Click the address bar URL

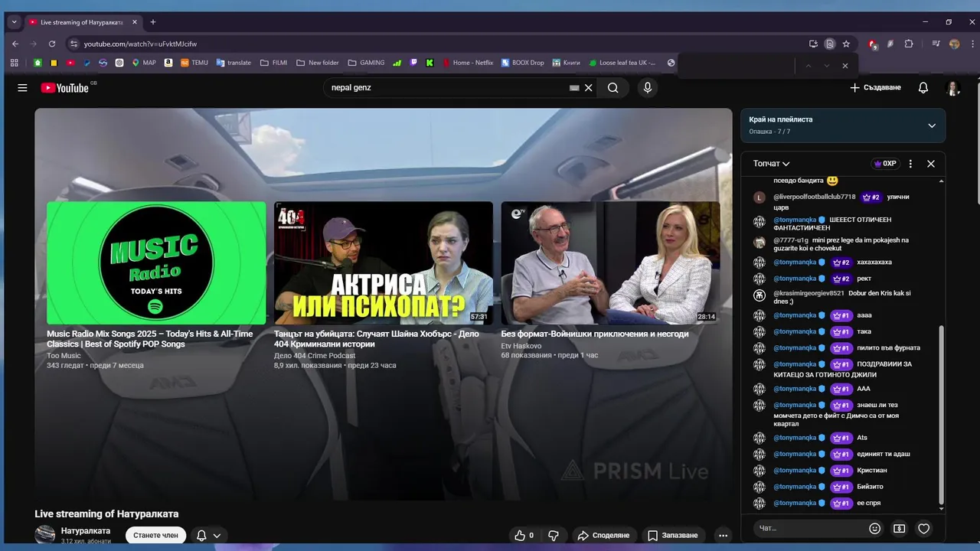click(x=140, y=44)
